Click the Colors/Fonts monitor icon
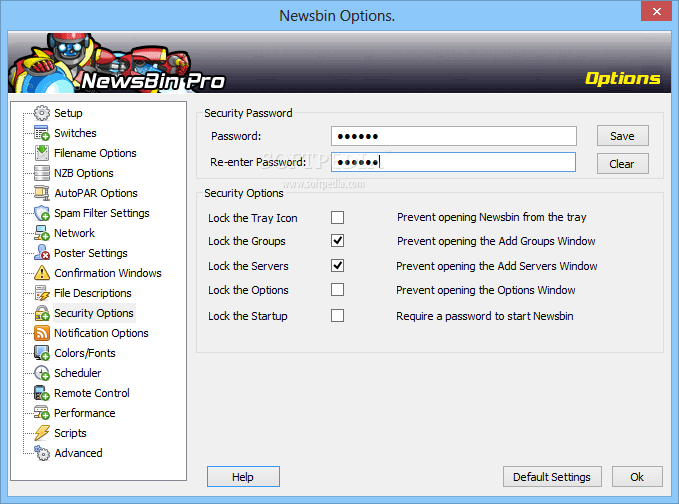 [42, 353]
